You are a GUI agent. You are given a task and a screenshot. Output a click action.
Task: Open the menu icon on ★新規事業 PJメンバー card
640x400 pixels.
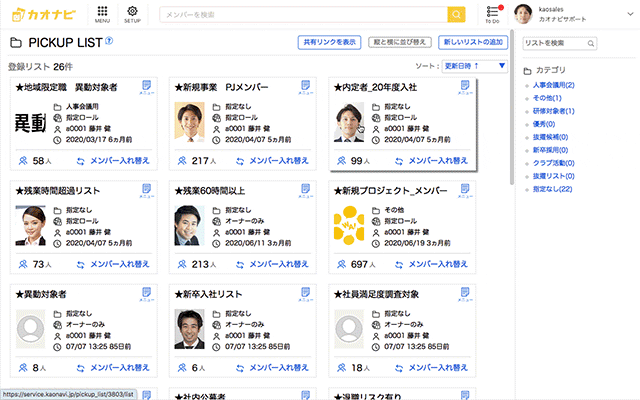pyautogui.click(x=304, y=87)
